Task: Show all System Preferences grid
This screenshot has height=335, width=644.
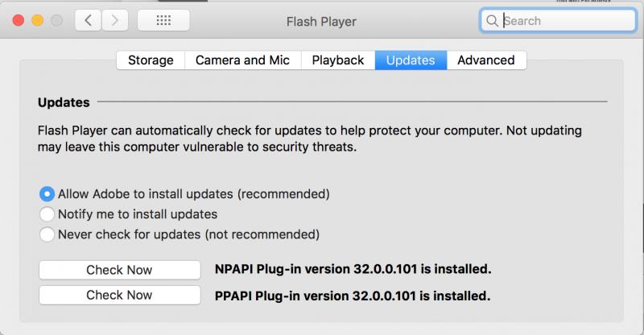Action: tap(163, 21)
